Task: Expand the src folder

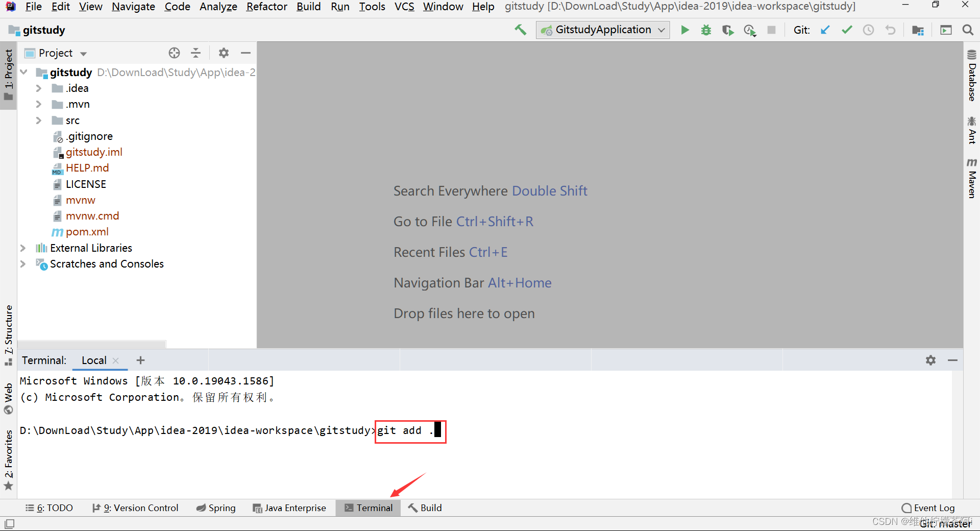Action: [39, 120]
